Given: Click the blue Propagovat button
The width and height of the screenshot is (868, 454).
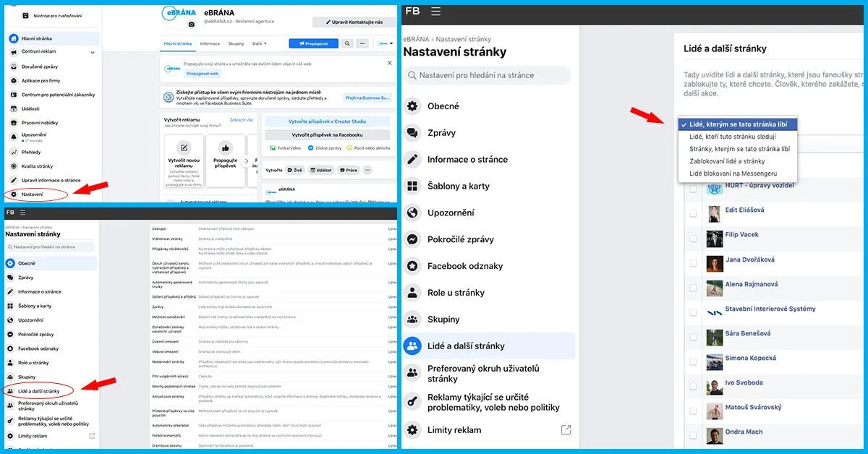Looking at the screenshot, I should [x=313, y=43].
